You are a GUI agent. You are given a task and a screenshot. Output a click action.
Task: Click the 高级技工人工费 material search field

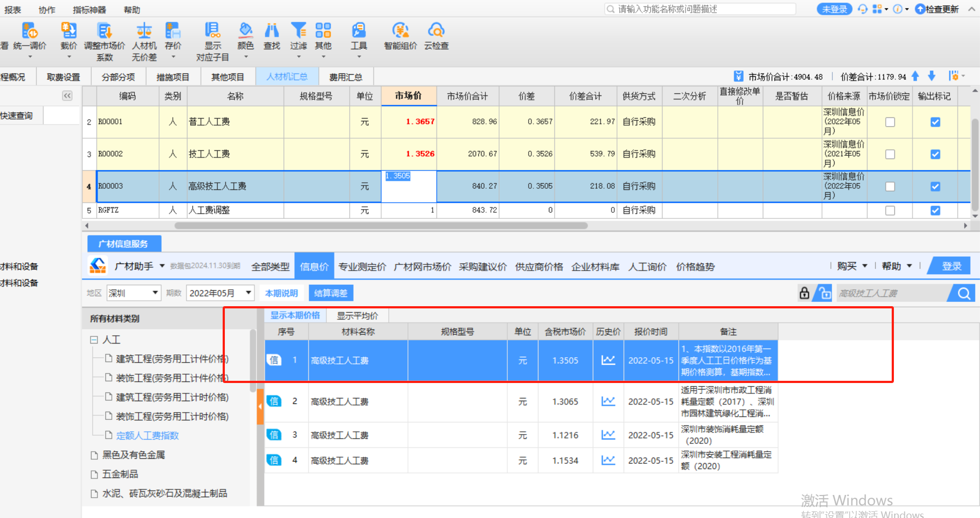pos(892,294)
